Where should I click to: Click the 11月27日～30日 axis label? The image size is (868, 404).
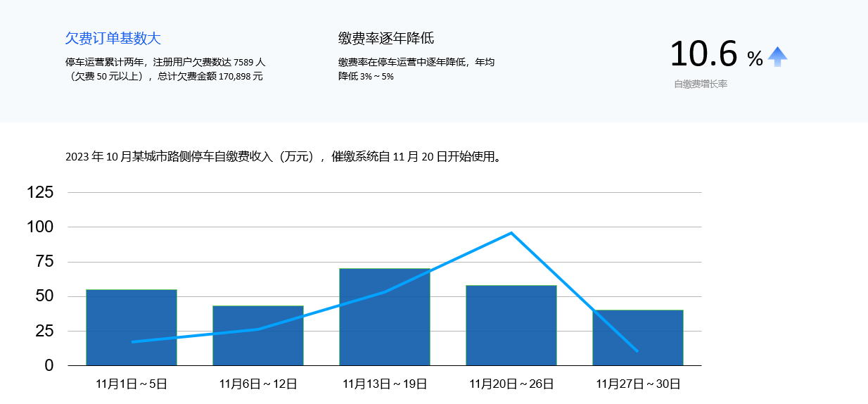pos(638,384)
